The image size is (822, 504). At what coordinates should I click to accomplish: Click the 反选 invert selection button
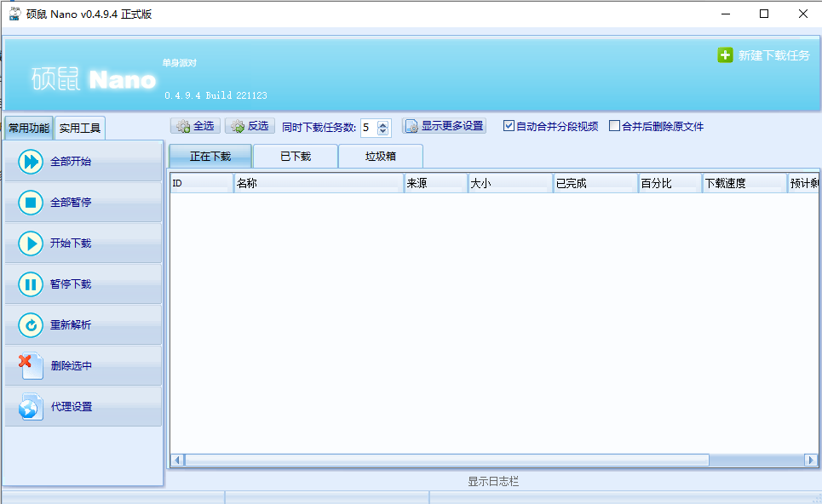tap(250, 126)
